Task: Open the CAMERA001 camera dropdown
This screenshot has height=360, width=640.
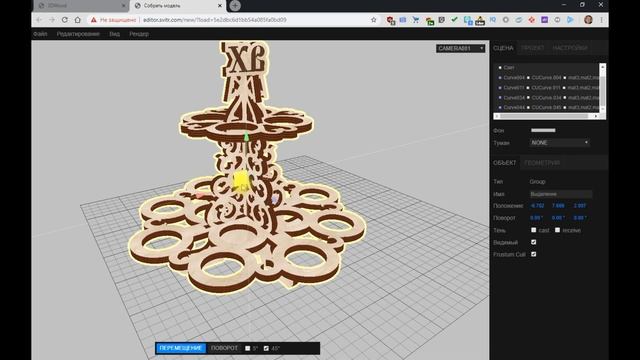Action: tap(460, 48)
